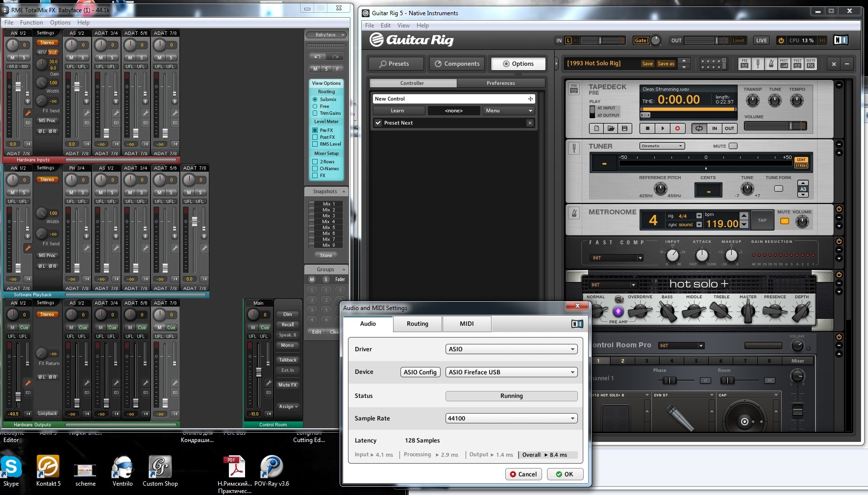
Task: Open the metronome time signature dropdown
Action: pos(699,216)
